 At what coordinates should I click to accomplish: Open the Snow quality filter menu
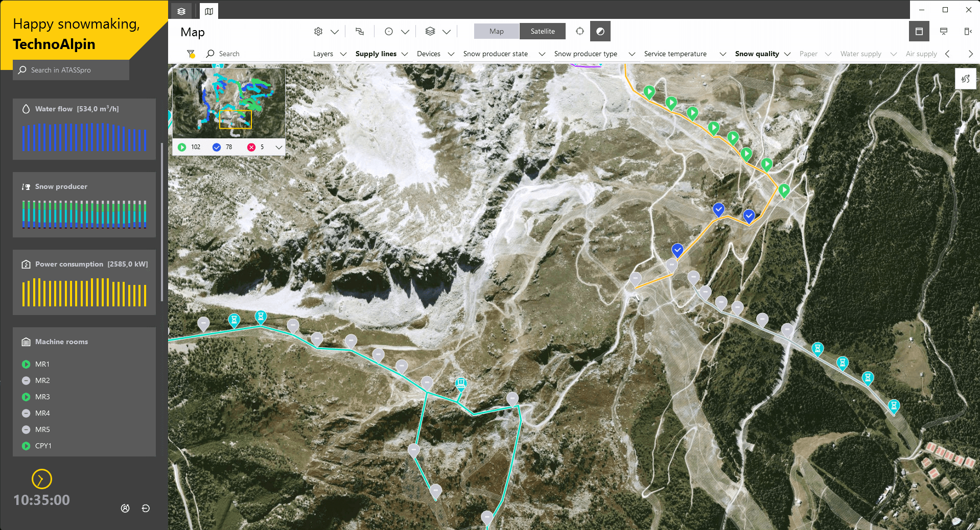point(762,54)
